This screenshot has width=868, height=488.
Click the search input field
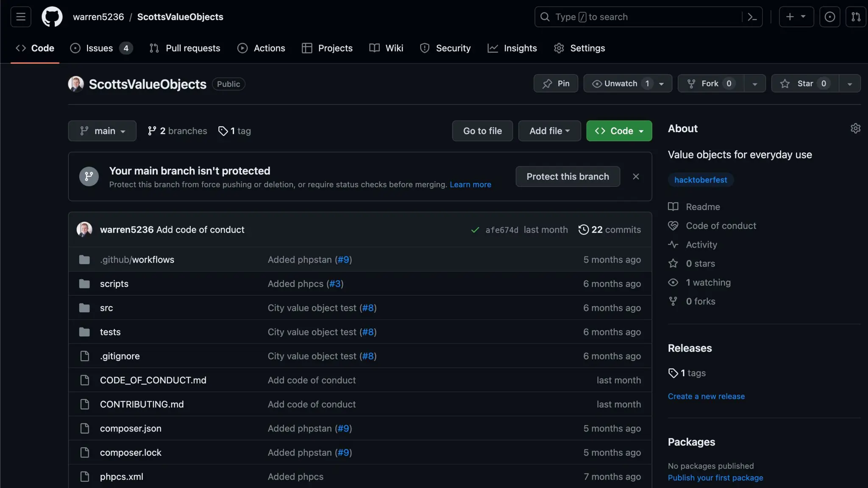[x=636, y=17]
